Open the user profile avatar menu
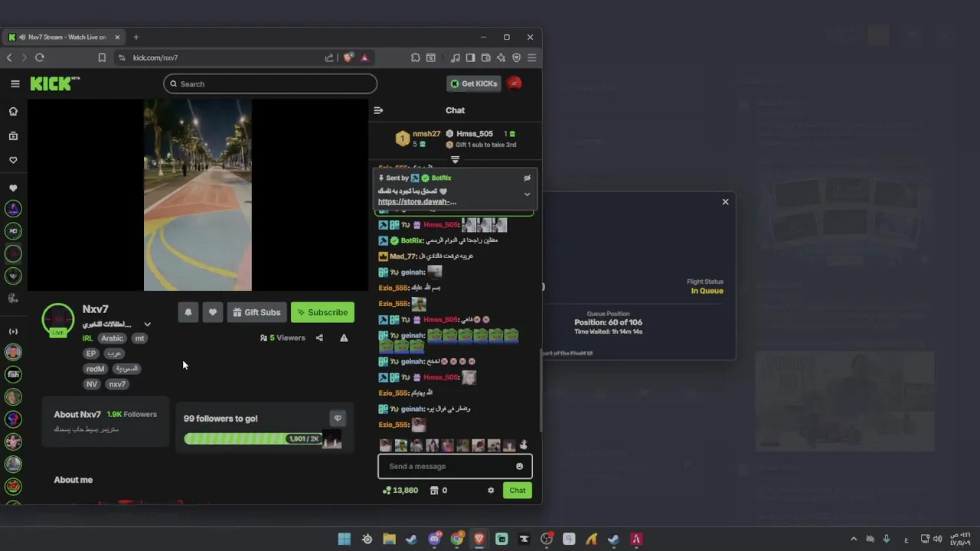The image size is (980, 551). [514, 83]
